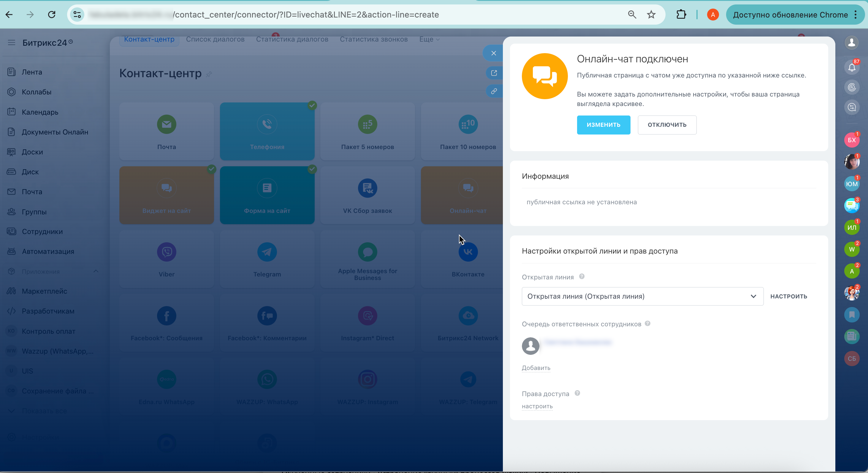The width and height of the screenshot is (868, 473).
Task: Open Статистика звонков tab
Action: (373, 39)
